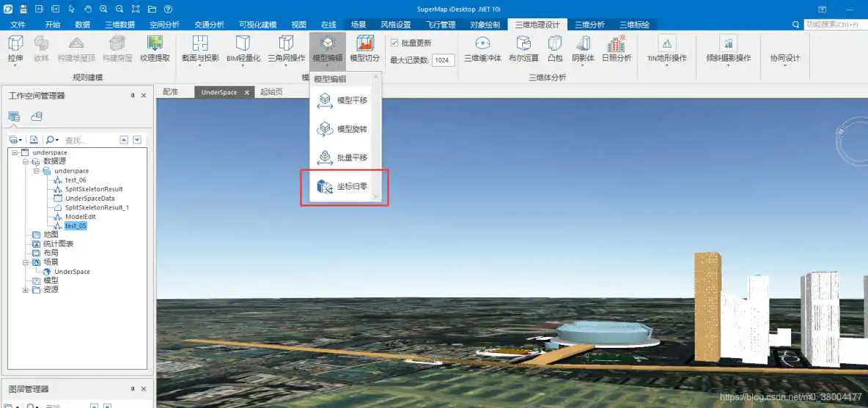Click the 三维缓冲体 3D buffer tool
The width and height of the screenshot is (868, 408).
(482, 48)
